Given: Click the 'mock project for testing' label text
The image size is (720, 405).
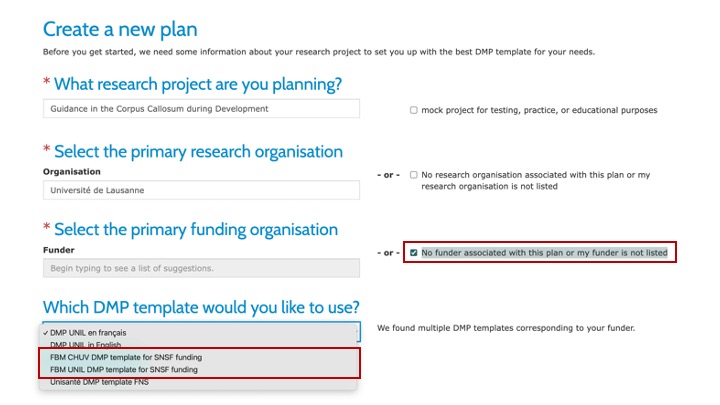Looking at the screenshot, I should click(539, 110).
